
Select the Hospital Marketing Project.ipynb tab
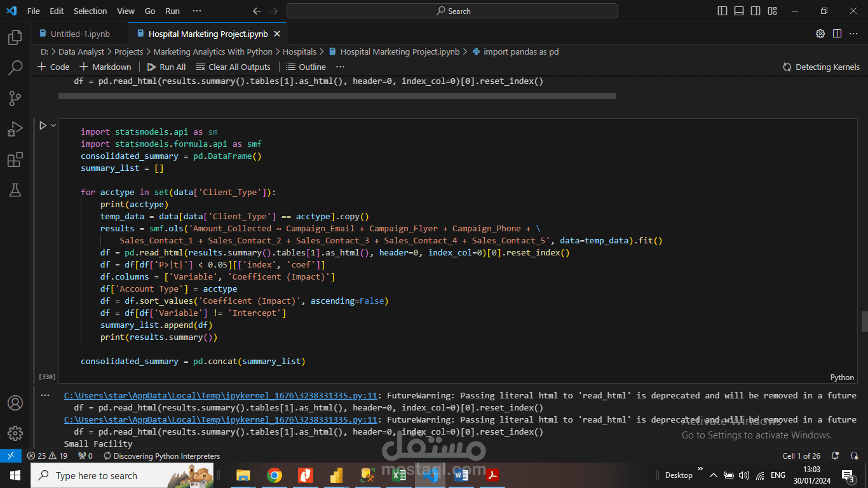[x=208, y=34]
